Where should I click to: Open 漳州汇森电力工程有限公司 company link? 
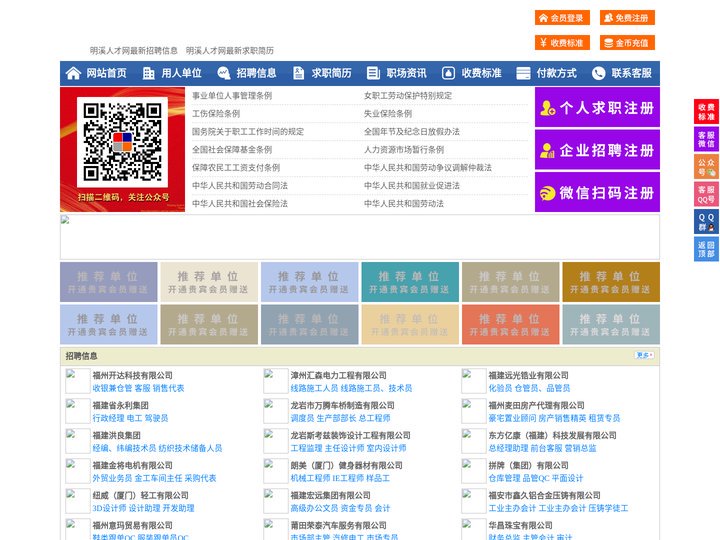338,375
